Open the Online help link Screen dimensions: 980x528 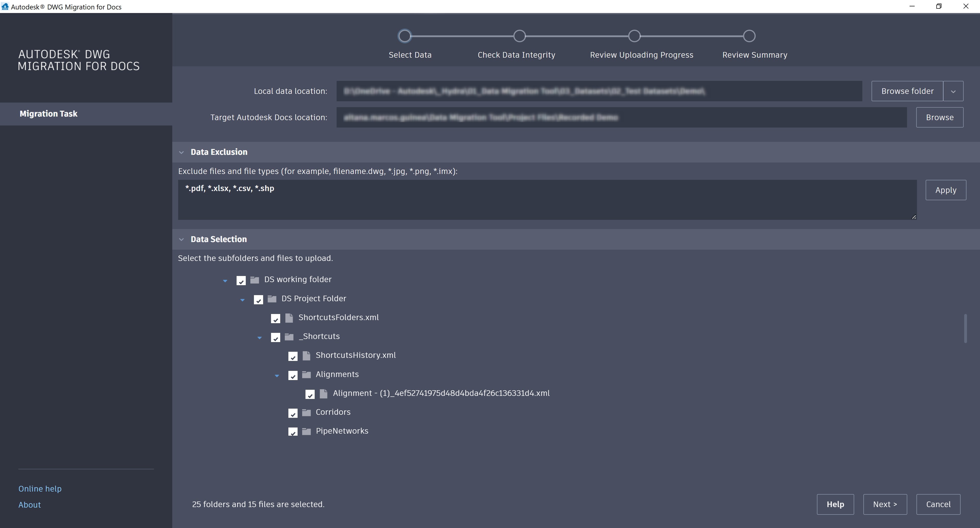click(x=40, y=488)
